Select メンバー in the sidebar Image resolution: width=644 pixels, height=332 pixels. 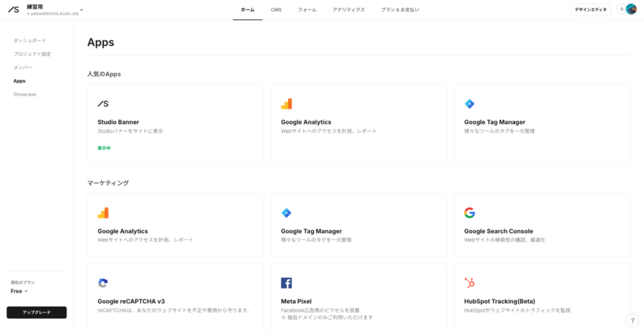(x=23, y=67)
